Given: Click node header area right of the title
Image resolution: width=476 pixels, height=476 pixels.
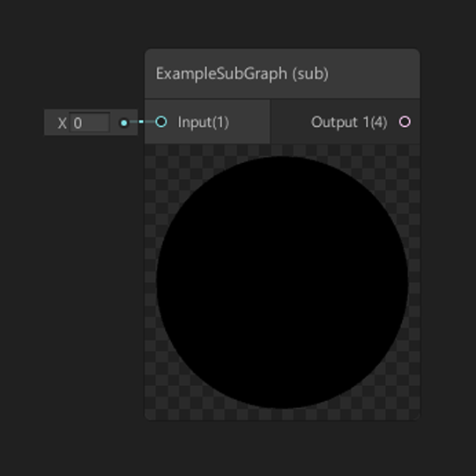Looking at the screenshot, I should click(374, 74).
